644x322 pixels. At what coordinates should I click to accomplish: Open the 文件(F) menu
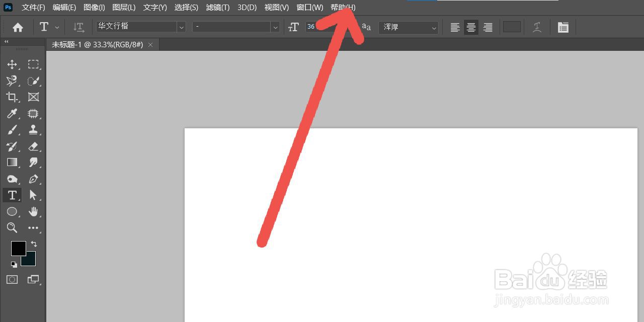[33, 8]
